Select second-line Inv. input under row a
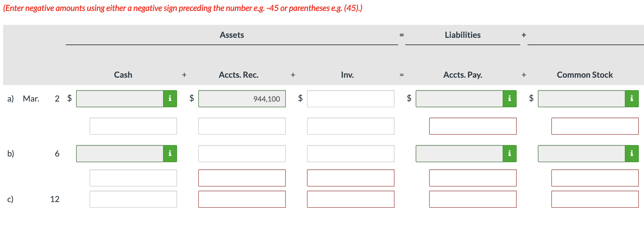 (351, 126)
